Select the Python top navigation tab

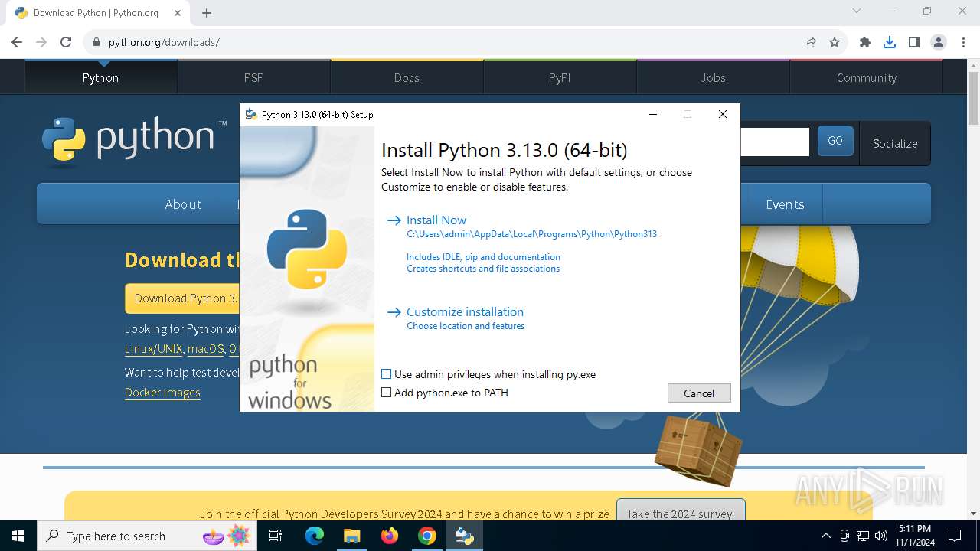[100, 77]
